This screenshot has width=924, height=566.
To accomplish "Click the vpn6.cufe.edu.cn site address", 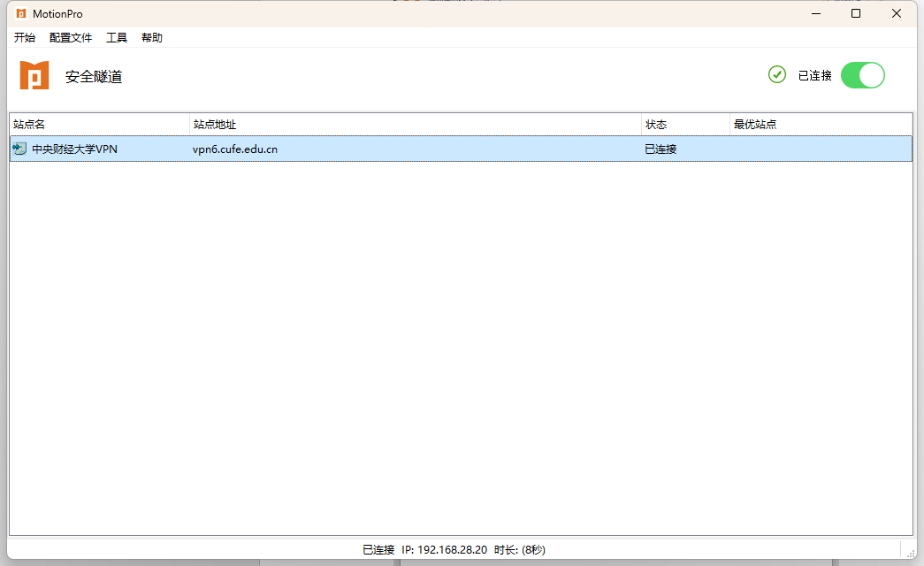I will [235, 149].
